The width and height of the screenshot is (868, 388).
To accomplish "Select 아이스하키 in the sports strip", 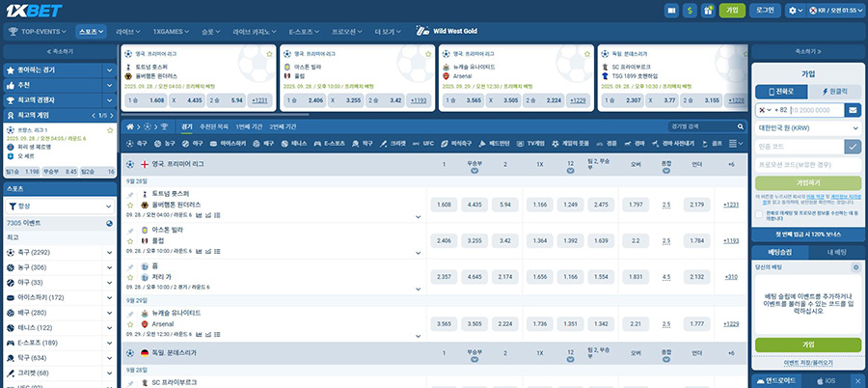I will tap(228, 144).
